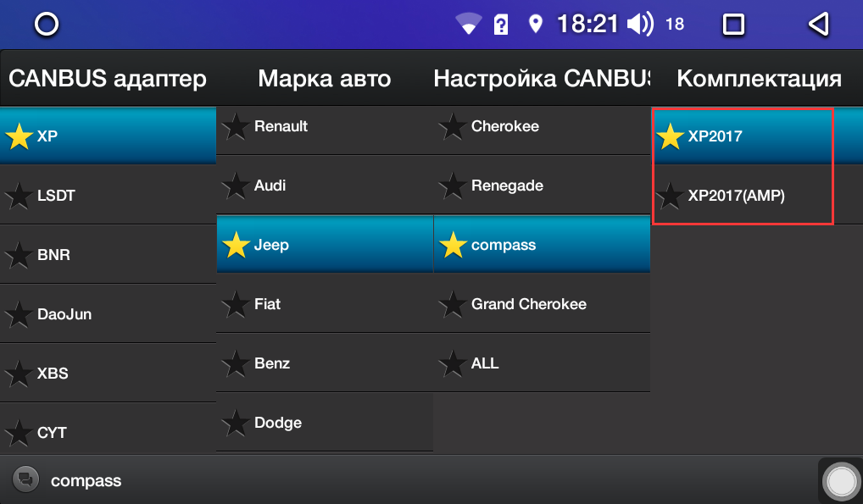
Task: Tap the location pin status icon
Action: [x=535, y=25]
